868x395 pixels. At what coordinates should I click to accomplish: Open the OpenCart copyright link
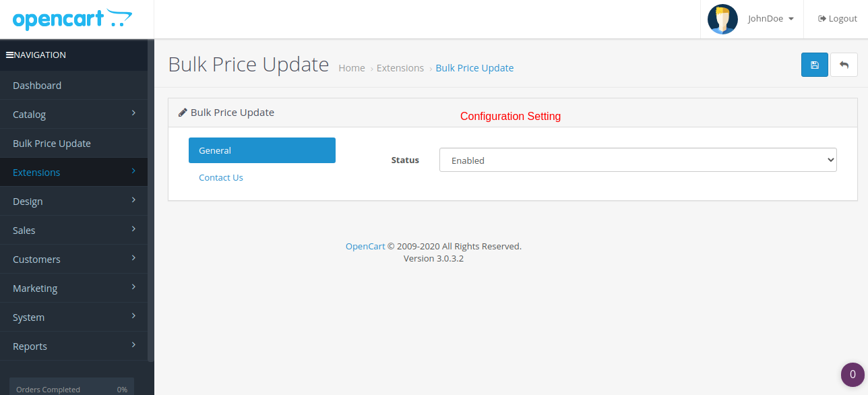point(365,246)
